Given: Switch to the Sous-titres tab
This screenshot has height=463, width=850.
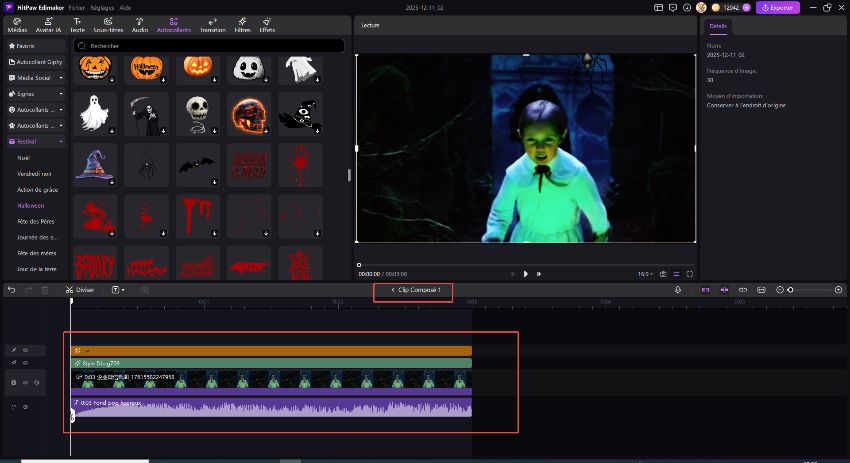Looking at the screenshot, I should tap(108, 25).
